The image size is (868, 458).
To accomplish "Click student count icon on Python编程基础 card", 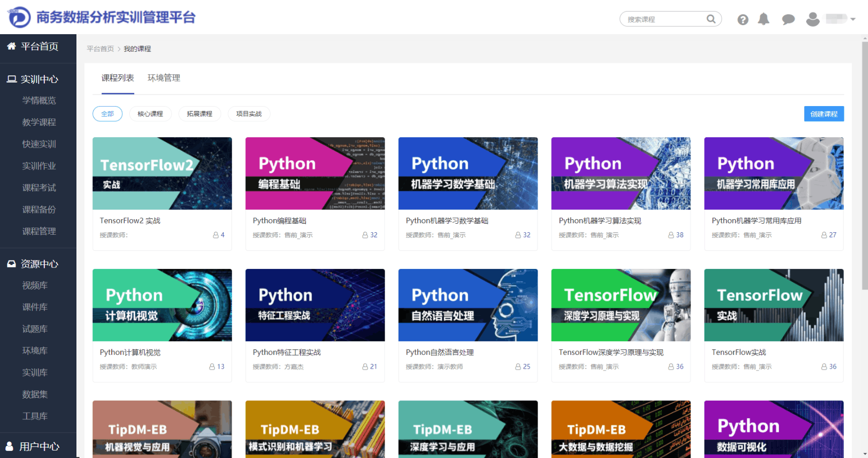I will tap(365, 235).
